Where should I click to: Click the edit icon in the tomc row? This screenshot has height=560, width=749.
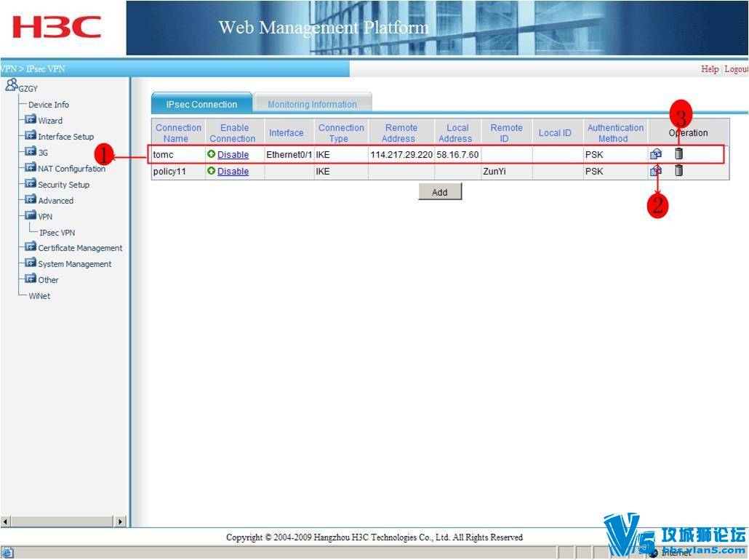[656, 154]
